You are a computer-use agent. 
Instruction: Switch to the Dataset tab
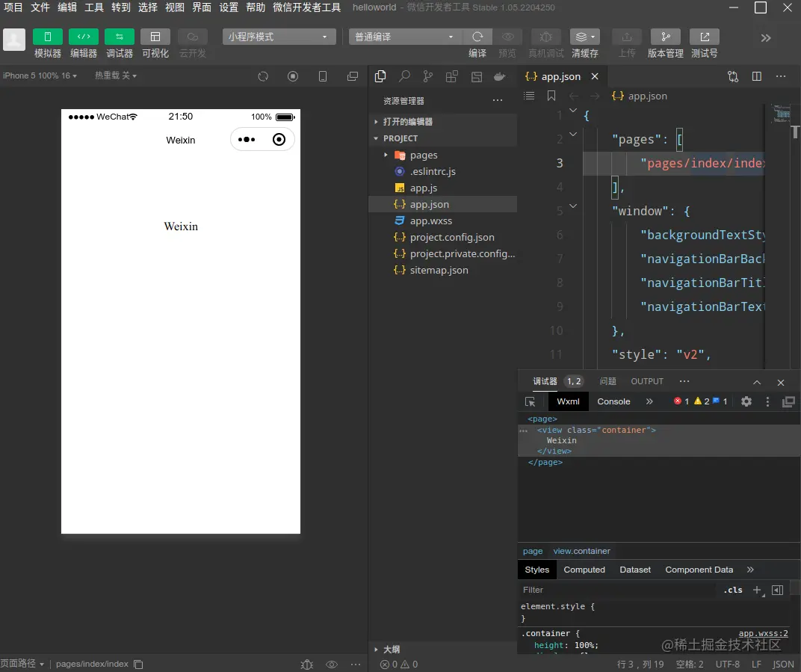coord(635,570)
